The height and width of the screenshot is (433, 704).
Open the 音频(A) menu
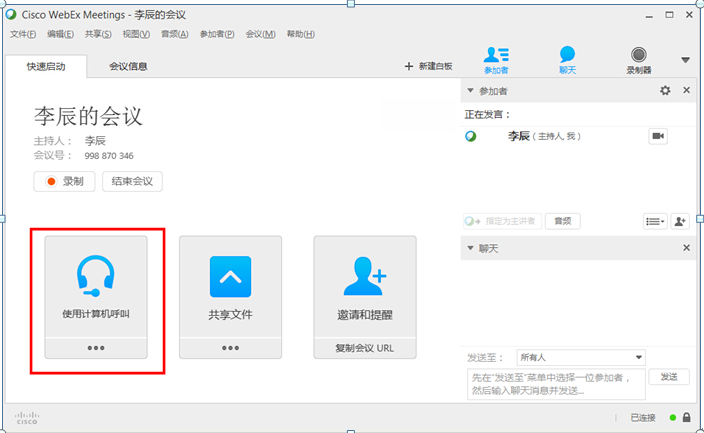(175, 34)
